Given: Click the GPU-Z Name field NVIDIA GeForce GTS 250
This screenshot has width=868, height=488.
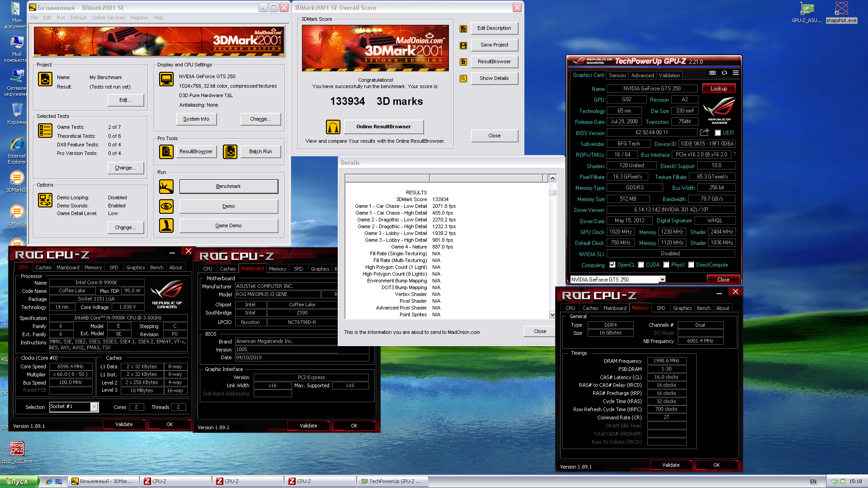Looking at the screenshot, I should (x=652, y=89).
